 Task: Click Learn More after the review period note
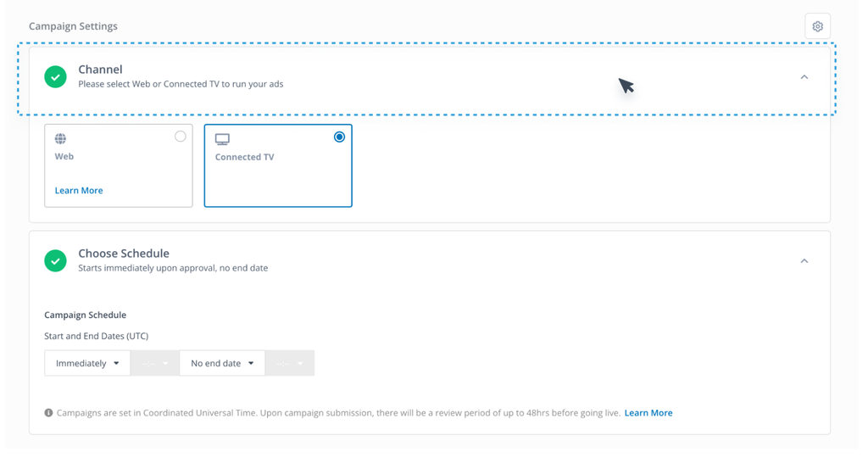click(648, 413)
